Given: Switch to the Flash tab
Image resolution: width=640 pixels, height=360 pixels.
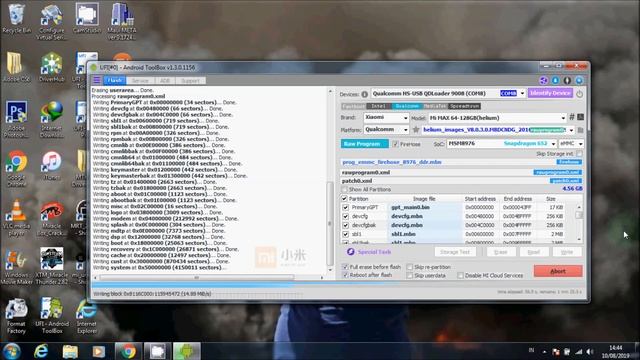Looking at the screenshot, I should pos(115,80).
